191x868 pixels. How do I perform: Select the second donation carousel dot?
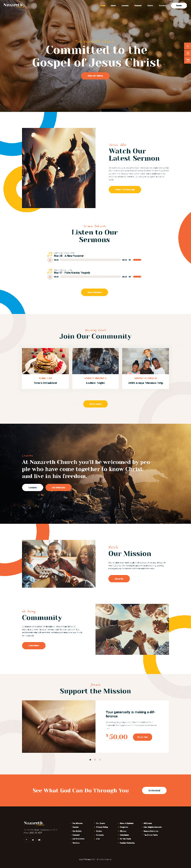(95, 760)
